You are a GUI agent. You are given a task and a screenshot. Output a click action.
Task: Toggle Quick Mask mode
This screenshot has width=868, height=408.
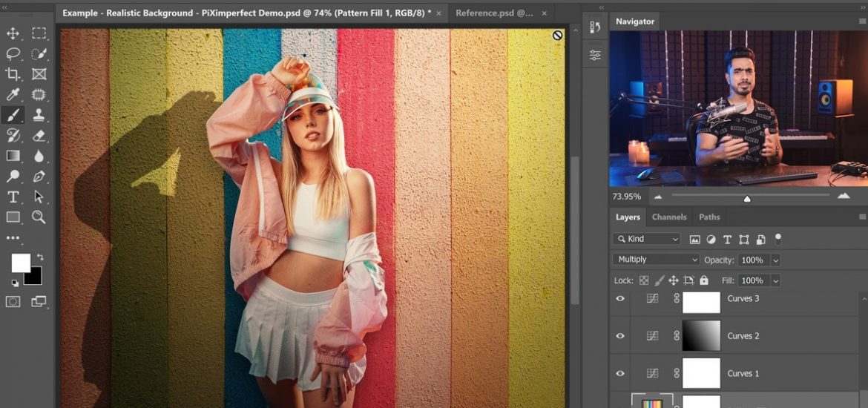(13, 302)
